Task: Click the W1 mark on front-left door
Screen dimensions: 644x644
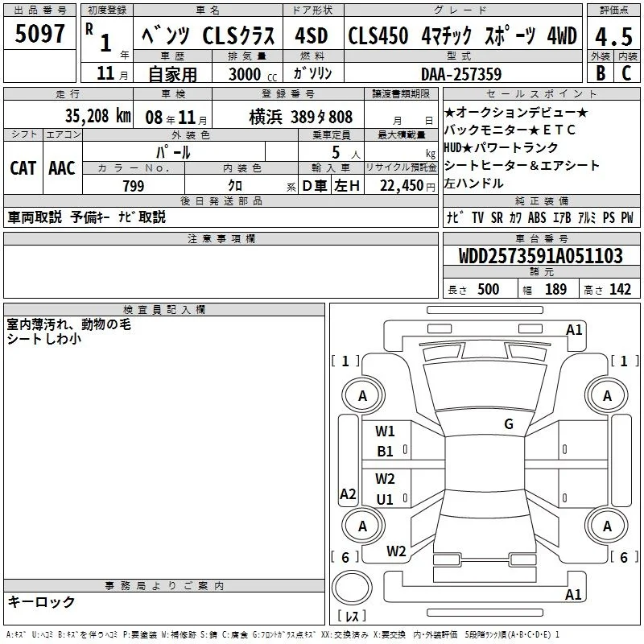Action: pyautogui.click(x=385, y=431)
